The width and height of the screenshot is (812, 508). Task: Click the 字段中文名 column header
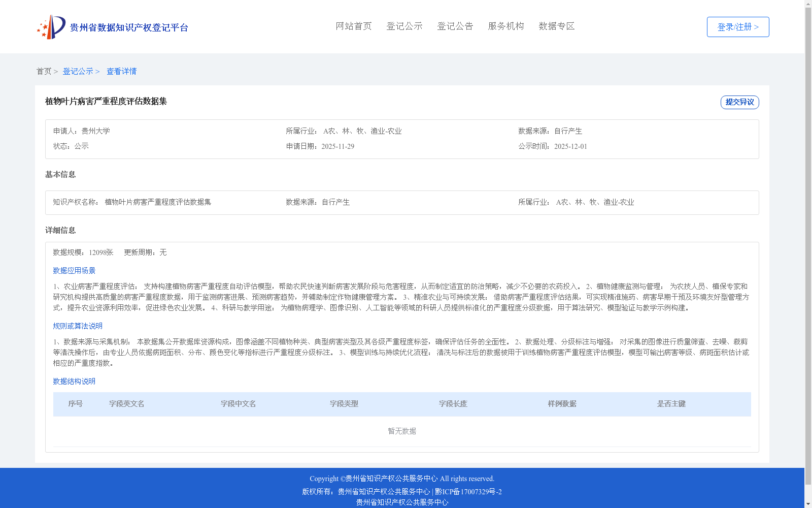tap(238, 404)
